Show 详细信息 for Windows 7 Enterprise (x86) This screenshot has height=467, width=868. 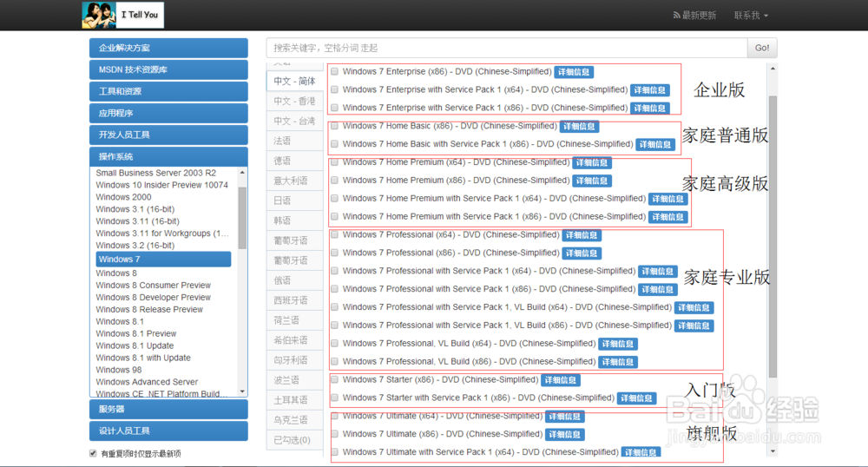point(574,72)
